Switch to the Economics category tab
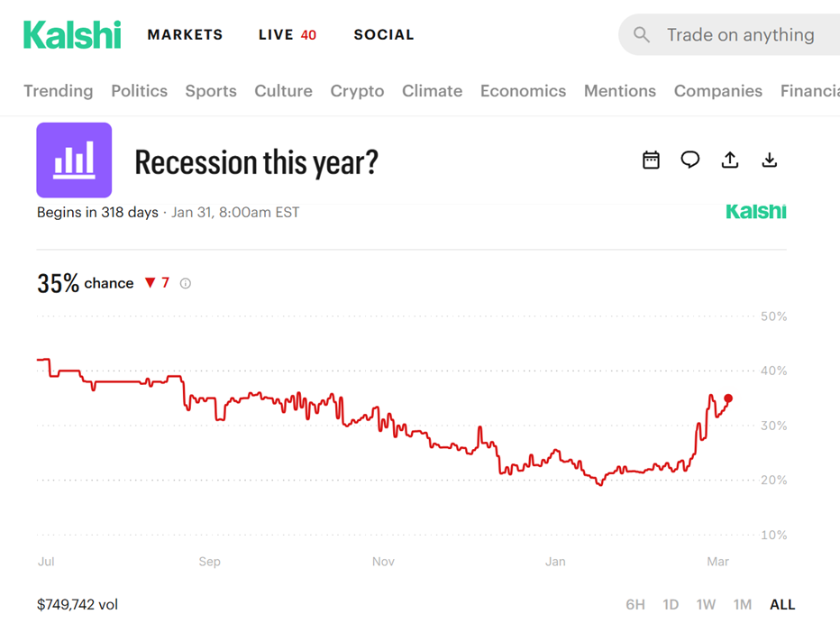840x623 pixels. pos(523,91)
